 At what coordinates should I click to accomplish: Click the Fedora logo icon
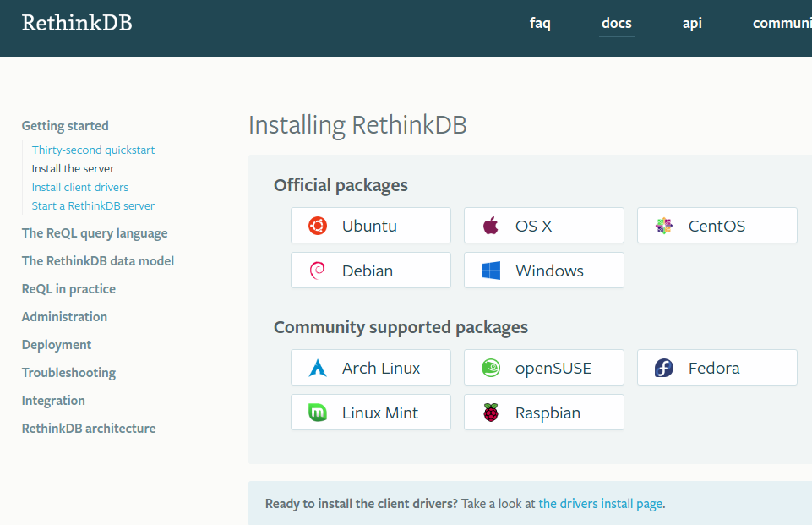coord(664,368)
